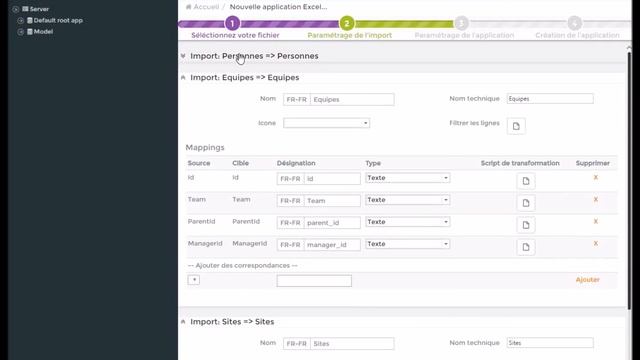Click the home icon in breadcrumb

(x=188, y=7)
